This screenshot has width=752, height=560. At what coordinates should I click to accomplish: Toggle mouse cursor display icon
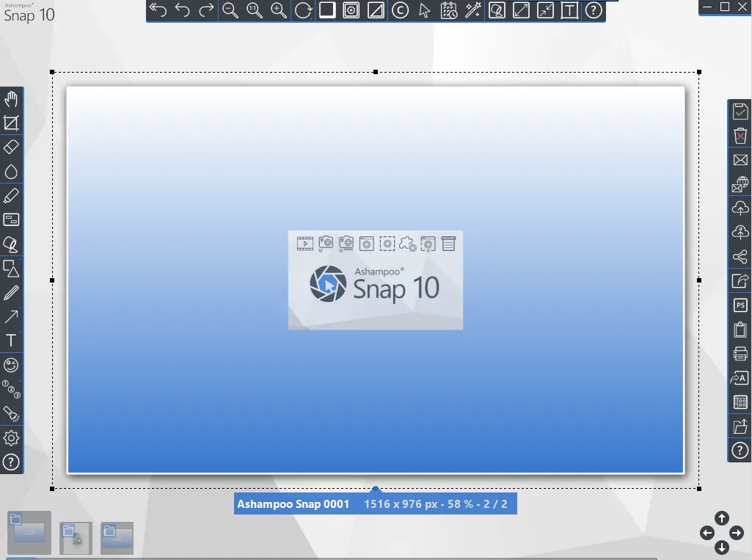point(425,10)
